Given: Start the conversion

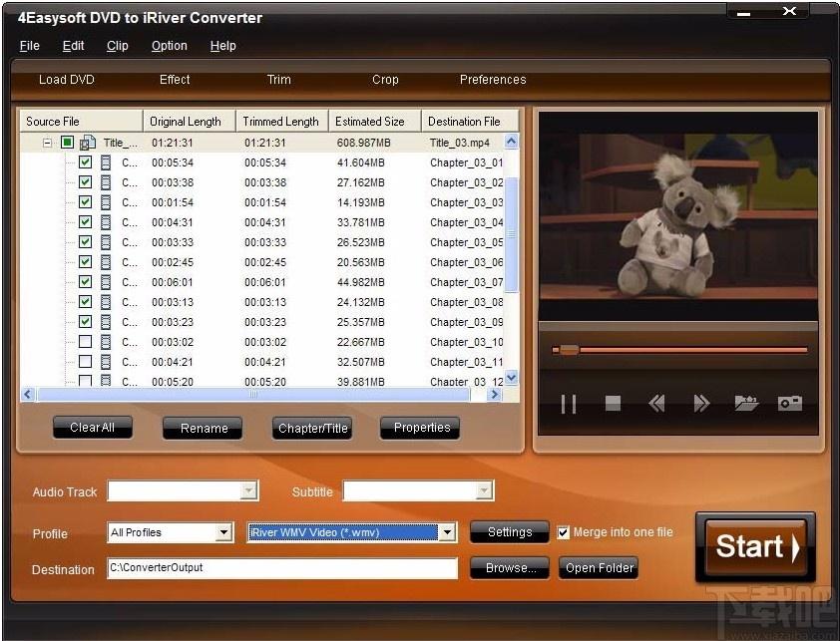Looking at the screenshot, I should pos(756,547).
